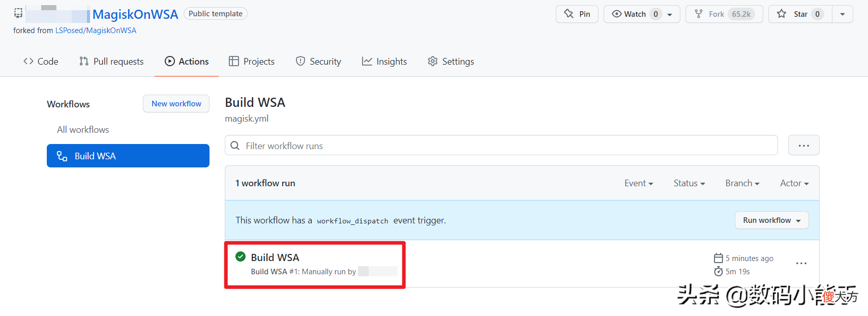The width and height of the screenshot is (868, 316).
Task: Click the Fork button showing 65.2k
Action: coord(724,14)
